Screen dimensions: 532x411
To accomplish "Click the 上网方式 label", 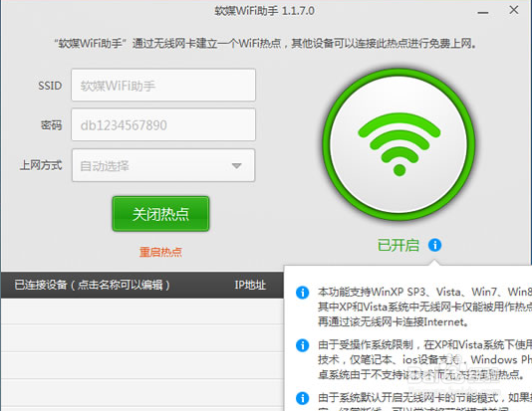I will coord(41,165).
